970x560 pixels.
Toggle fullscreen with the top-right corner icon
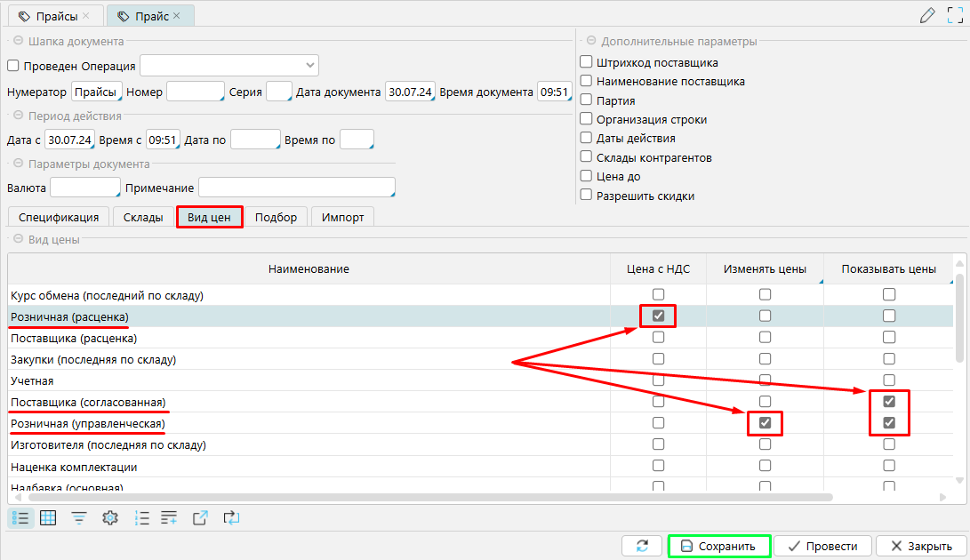[956, 15]
